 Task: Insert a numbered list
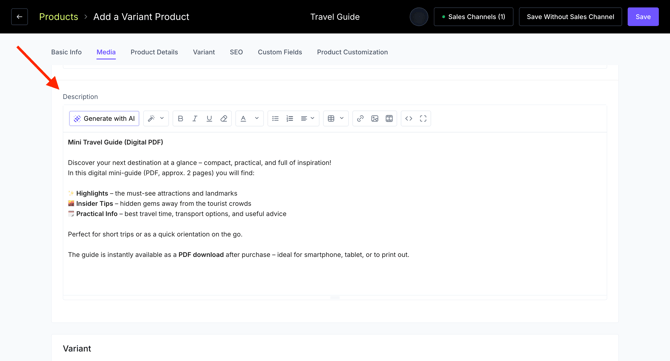tap(290, 118)
